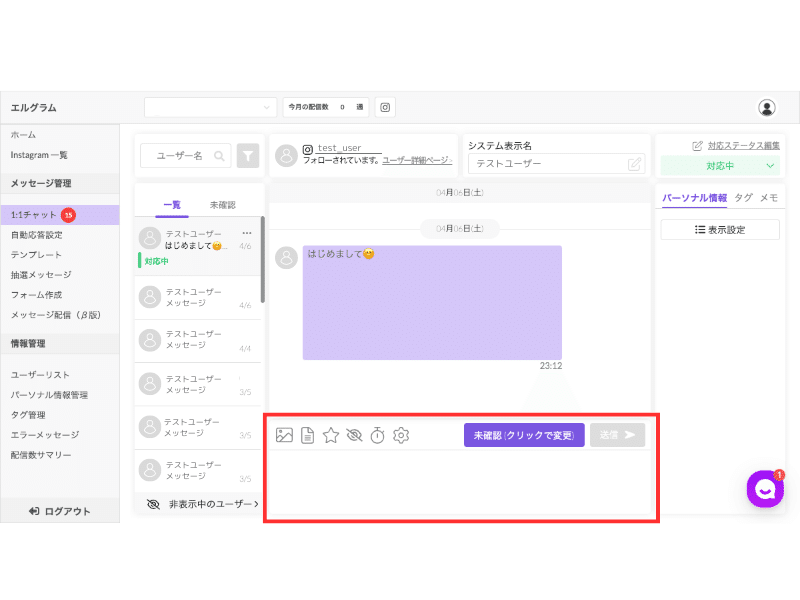
Task: Open the purple chat support bubble
Action: tap(765, 489)
